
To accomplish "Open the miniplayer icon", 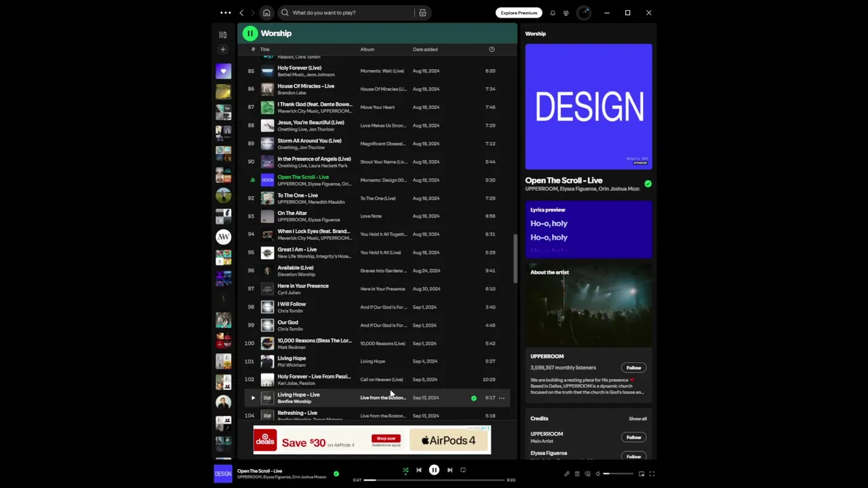I will [x=642, y=474].
